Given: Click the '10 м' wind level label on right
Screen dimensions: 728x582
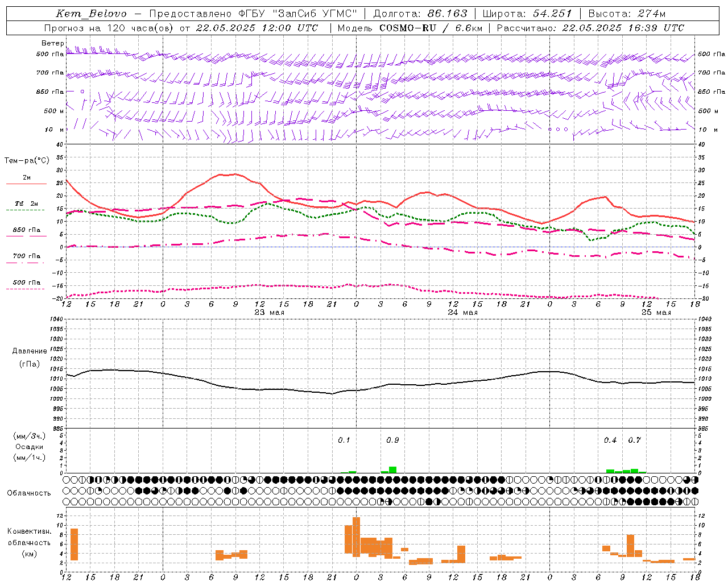Looking at the screenshot, I should click(x=708, y=130).
